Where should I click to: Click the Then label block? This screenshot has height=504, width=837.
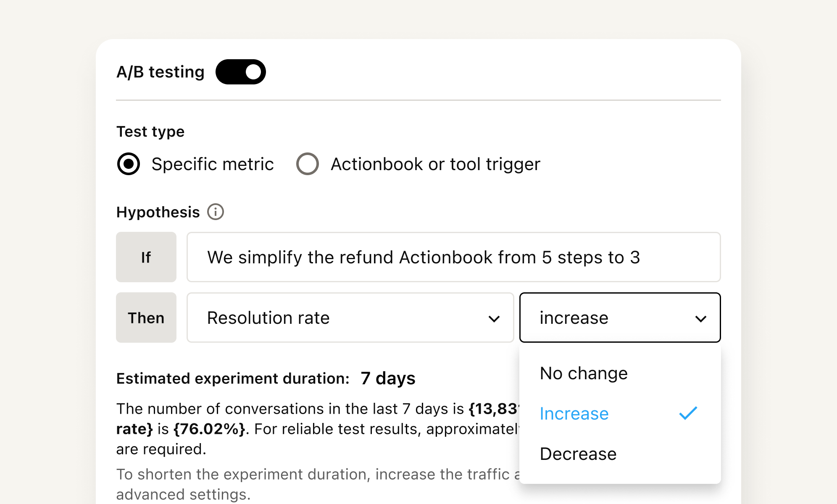tap(146, 318)
